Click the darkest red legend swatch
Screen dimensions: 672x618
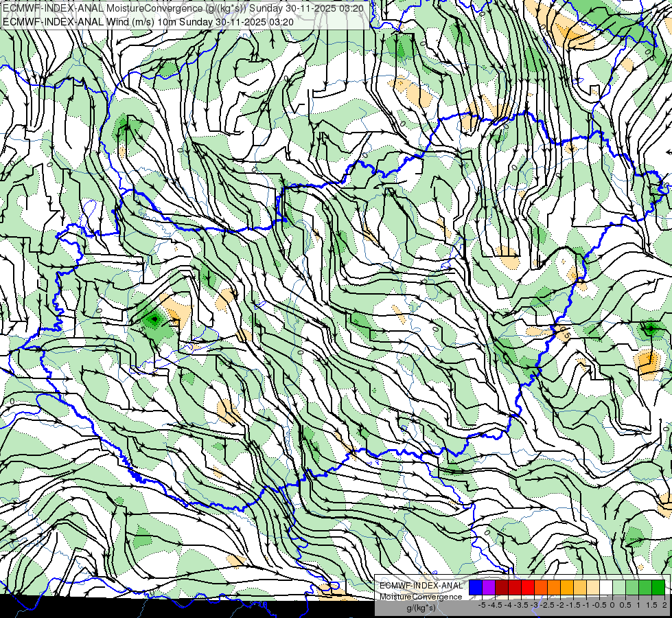pyautogui.click(x=502, y=588)
